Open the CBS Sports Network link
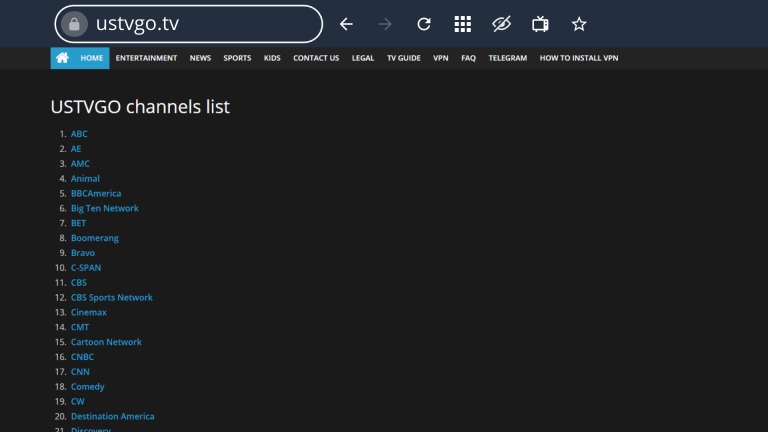 [112, 297]
